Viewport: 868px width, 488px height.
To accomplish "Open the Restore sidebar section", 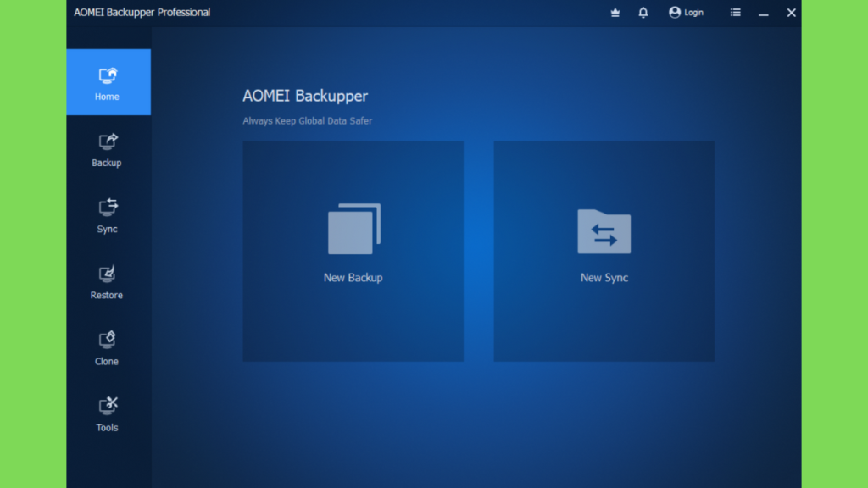I will click(107, 283).
